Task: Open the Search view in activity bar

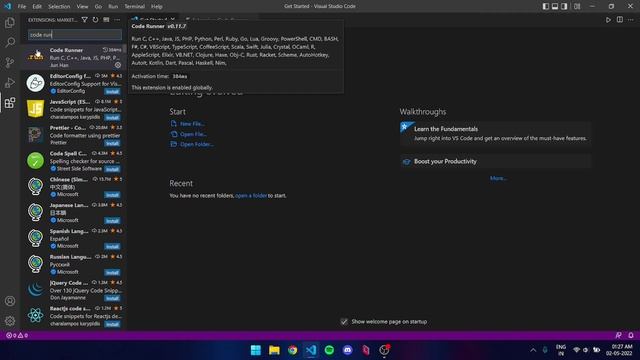Action: click(10, 42)
